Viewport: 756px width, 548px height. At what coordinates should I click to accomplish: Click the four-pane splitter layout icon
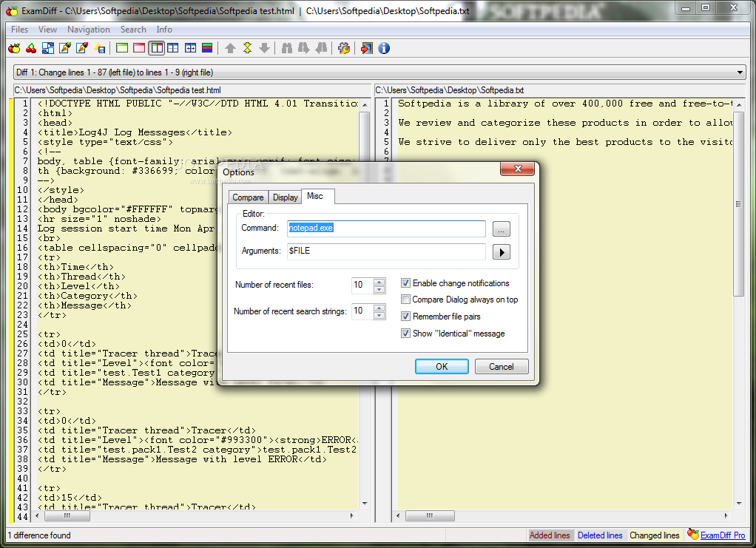(172, 48)
